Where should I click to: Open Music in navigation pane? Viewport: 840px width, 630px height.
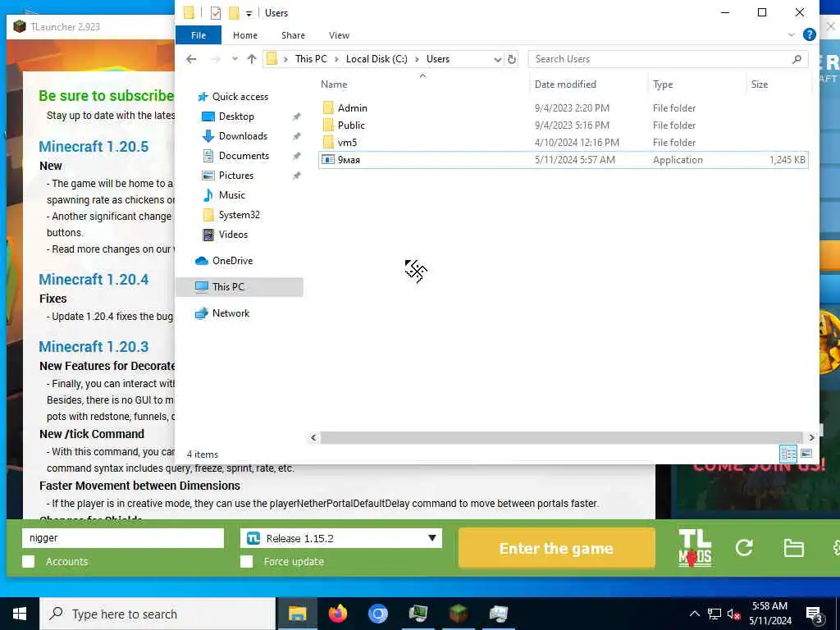click(231, 195)
